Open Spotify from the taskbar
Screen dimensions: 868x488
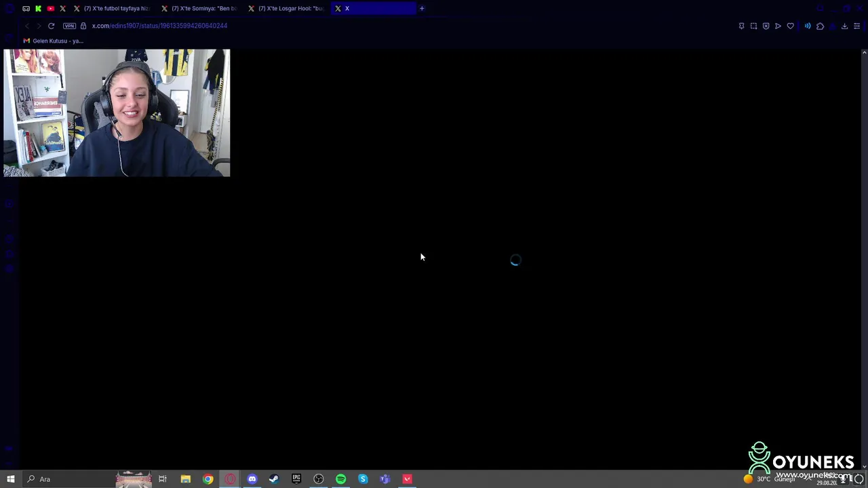340,479
